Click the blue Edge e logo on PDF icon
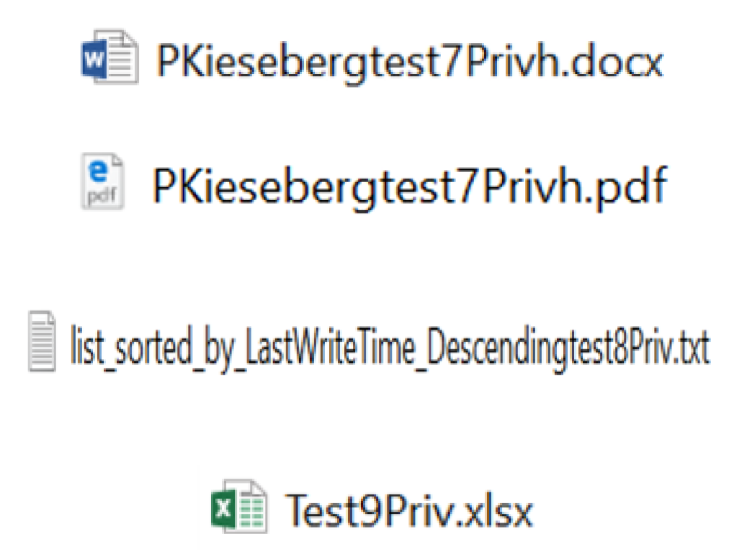The height and width of the screenshot is (560, 729). 98,171
